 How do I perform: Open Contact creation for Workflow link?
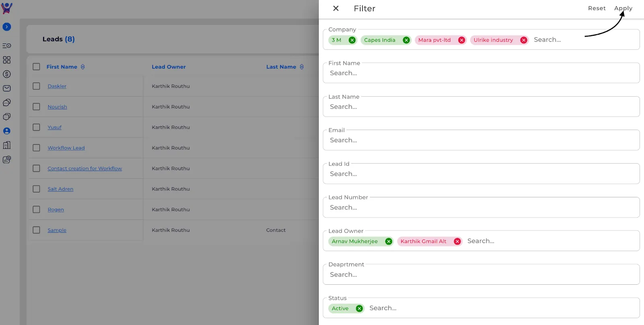coord(85,168)
